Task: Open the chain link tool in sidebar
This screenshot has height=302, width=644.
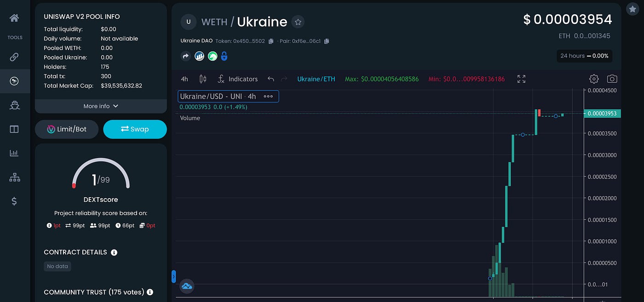Action: pos(14,57)
